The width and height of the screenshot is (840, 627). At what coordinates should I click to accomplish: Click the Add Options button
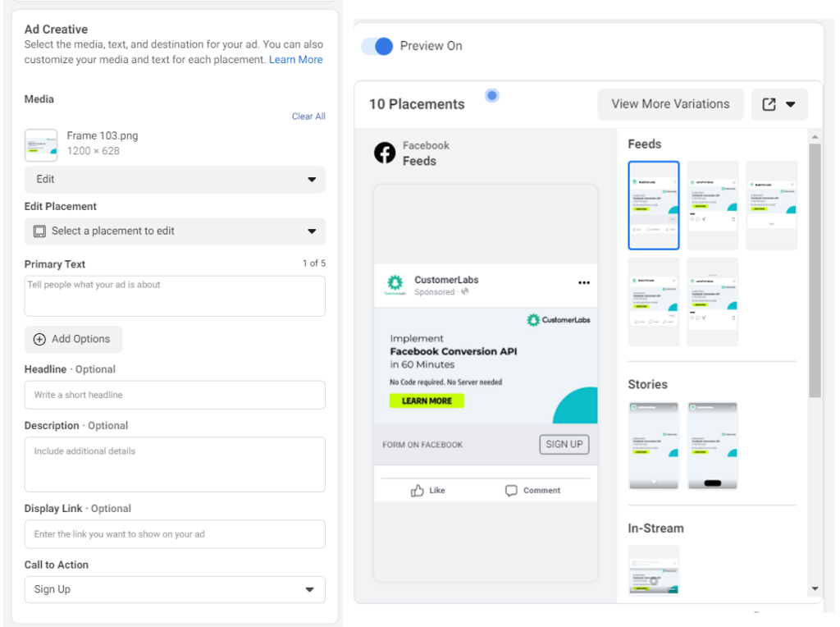coord(73,339)
